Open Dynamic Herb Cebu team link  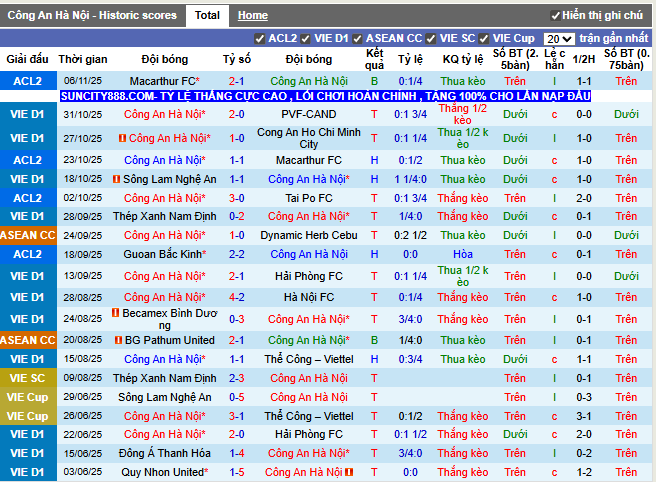pos(309,235)
